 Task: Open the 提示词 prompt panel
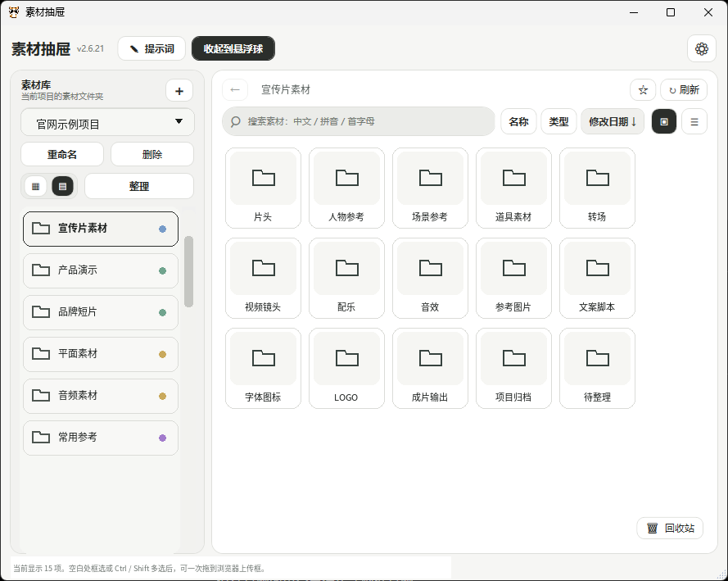(x=151, y=49)
